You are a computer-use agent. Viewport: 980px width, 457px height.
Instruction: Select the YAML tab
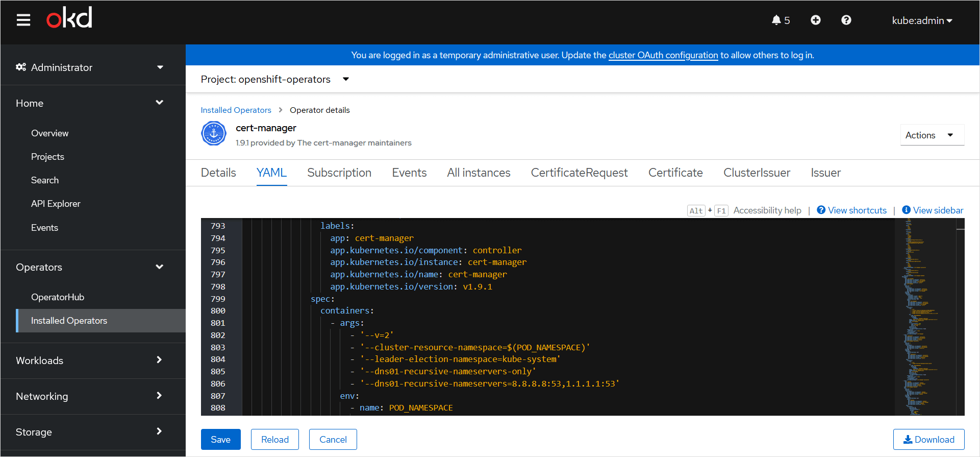(x=271, y=173)
